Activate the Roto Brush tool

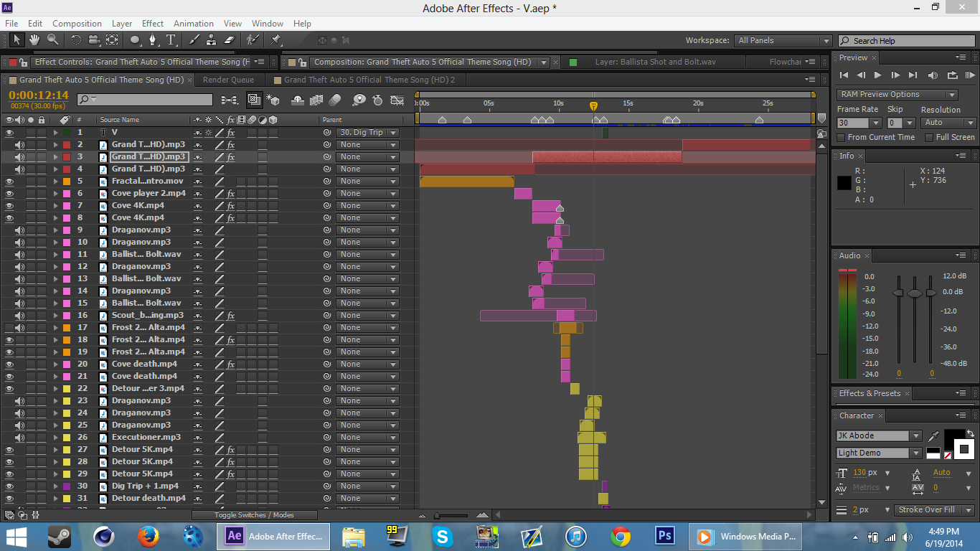tap(253, 40)
